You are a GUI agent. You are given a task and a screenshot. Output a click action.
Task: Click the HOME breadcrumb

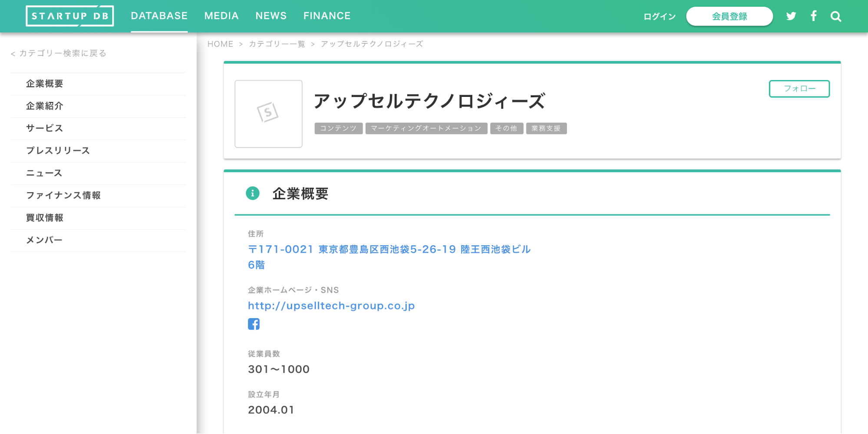pos(220,44)
